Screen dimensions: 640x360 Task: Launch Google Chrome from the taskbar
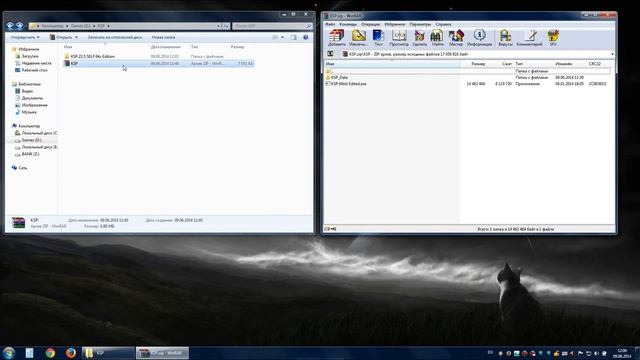point(50,353)
